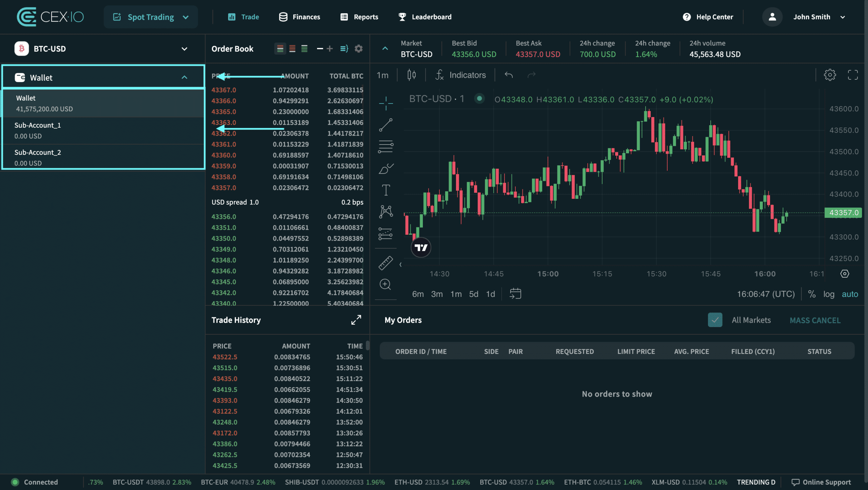This screenshot has height=490, width=868.
Task: Select the 1d chart range
Action: click(x=491, y=294)
